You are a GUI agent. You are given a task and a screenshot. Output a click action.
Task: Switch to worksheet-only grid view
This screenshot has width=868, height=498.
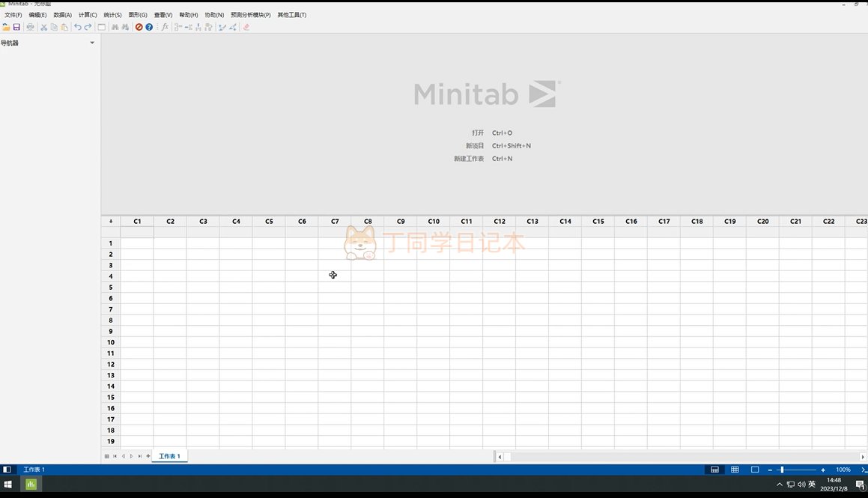pyautogui.click(x=735, y=470)
